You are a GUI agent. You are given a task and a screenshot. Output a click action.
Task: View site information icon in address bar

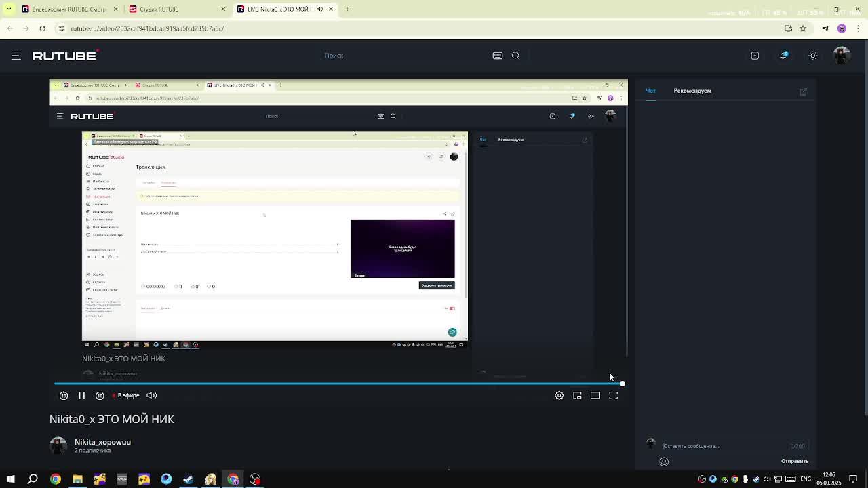(62, 28)
